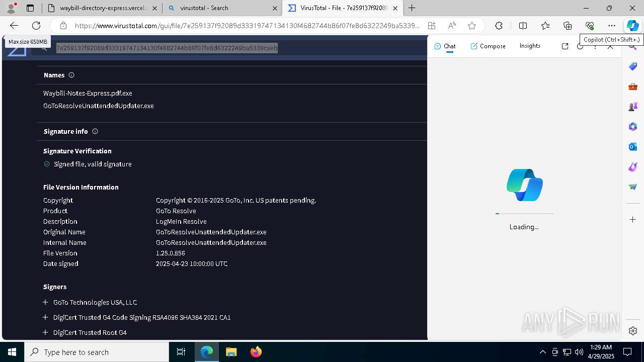
Task: Switch to waybill-directory-express tab
Action: click(x=102, y=8)
